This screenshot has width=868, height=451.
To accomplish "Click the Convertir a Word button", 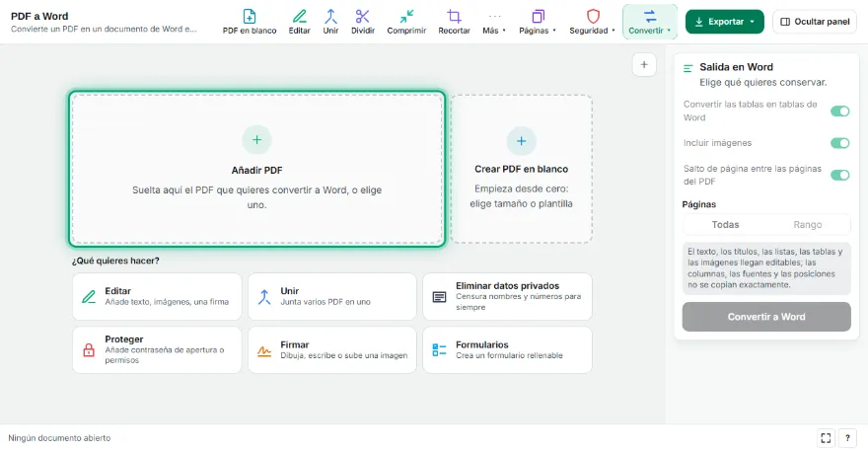I will tap(766, 317).
